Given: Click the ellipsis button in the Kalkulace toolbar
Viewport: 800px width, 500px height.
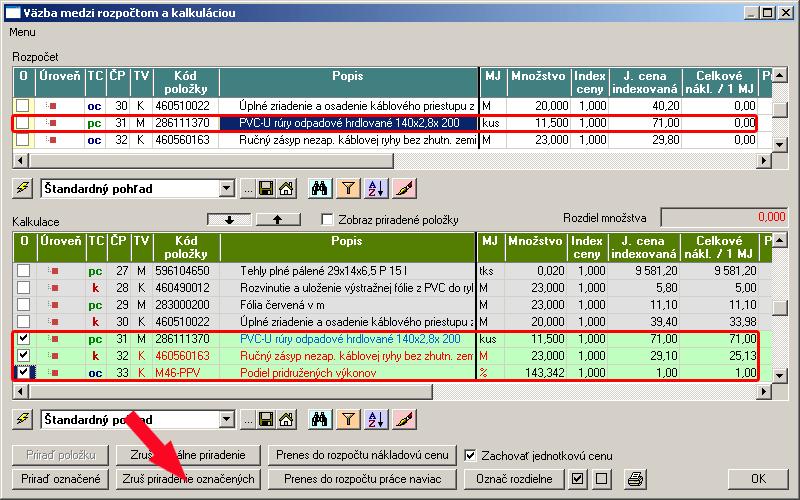Looking at the screenshot, I should 247,420.
